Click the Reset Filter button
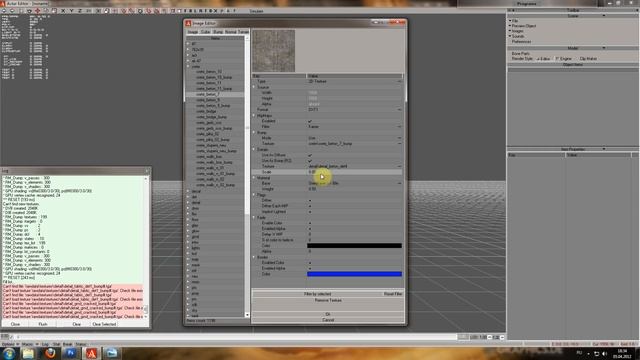Viewport: 640px width, 360px height. click(x=393, y=294)
